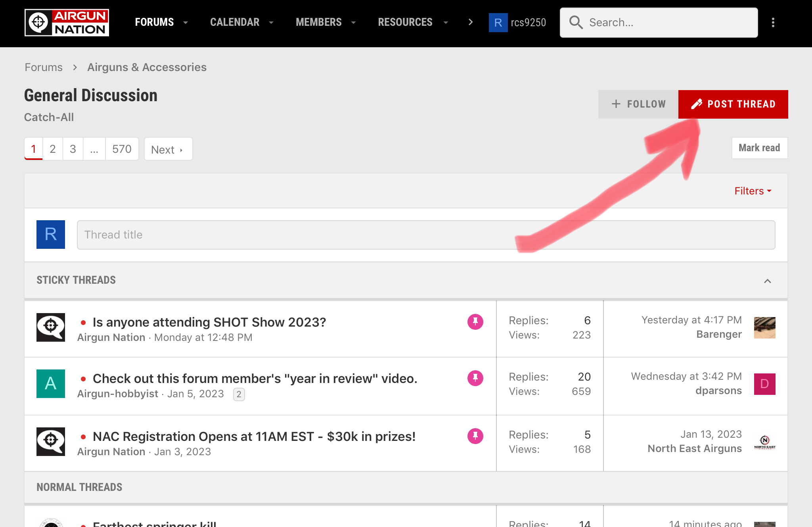The height and width of the screenshot is (527, 812).
Task: Open the RESOURCES menu
Action: [405, 22]
